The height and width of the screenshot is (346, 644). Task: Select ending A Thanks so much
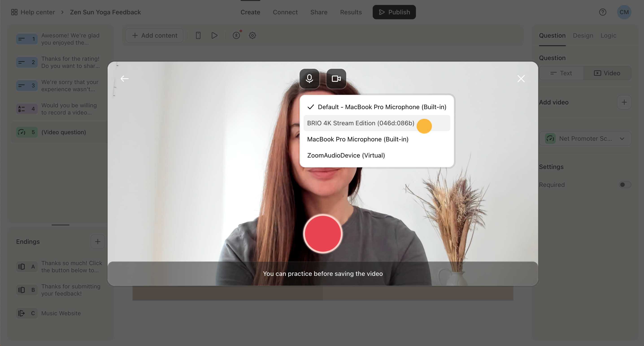[60, 266]
